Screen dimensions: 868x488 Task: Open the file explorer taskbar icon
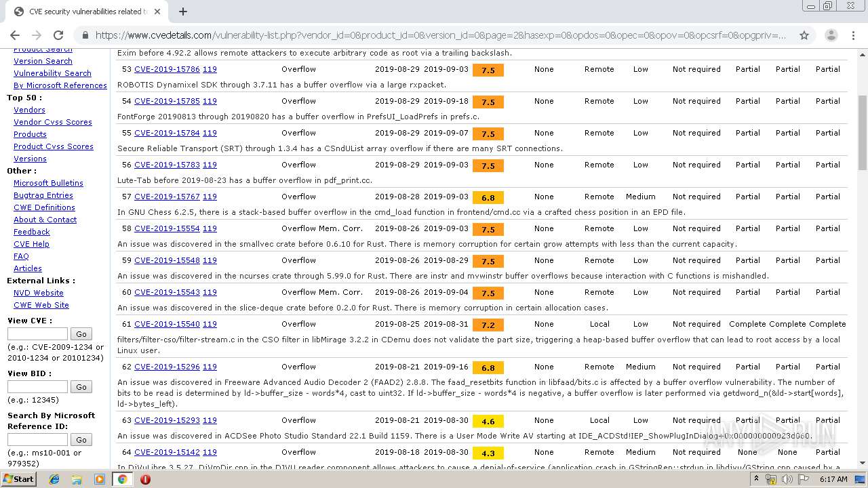pos(77,479)
